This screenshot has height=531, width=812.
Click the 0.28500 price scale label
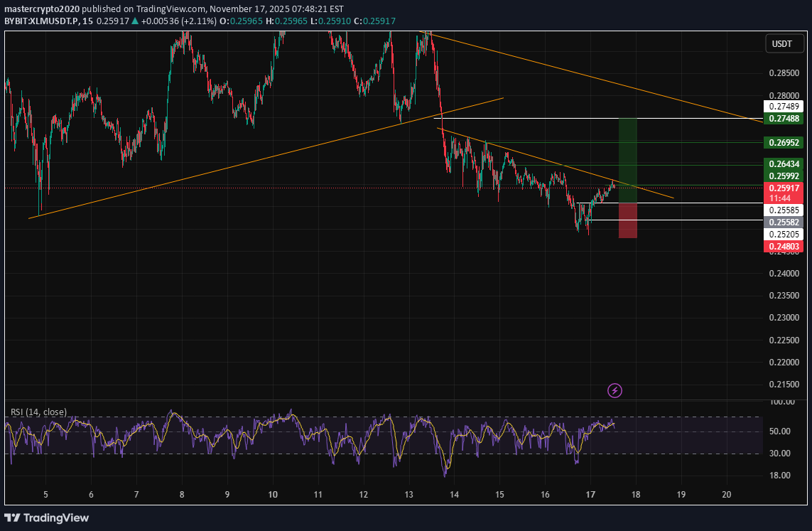[x=783, y=73]
